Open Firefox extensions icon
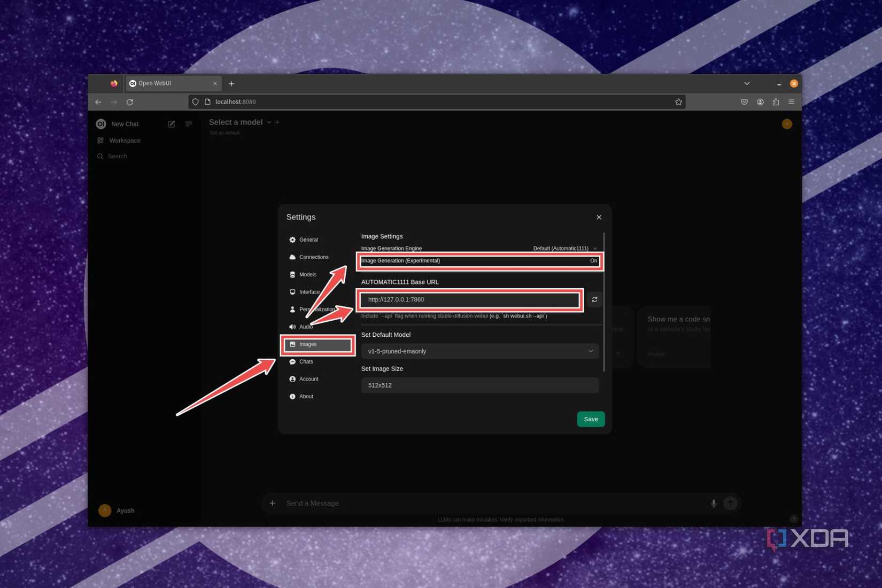Screen dimensions: 882x588 click(776, 102)
